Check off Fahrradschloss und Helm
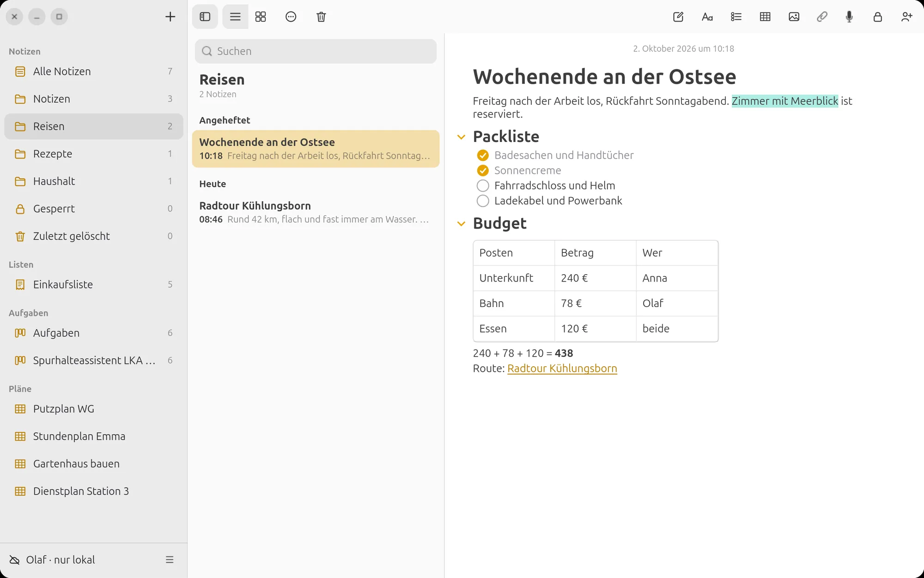 click(483, 186)
